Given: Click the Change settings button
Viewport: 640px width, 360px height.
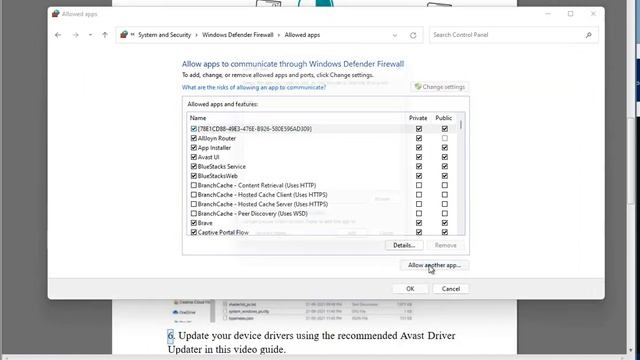Looking at the screenshot, I should pyautogui.click(x=440, y=87).
